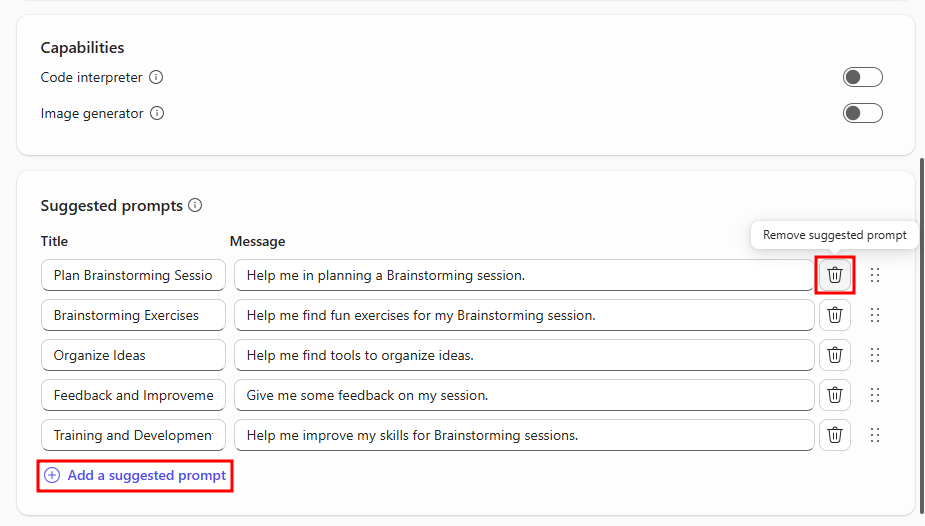Viewport: 925px width, 526px height.
Task: Delete the Plan Brainstorming Session prompt
Action: click(835, 275)
